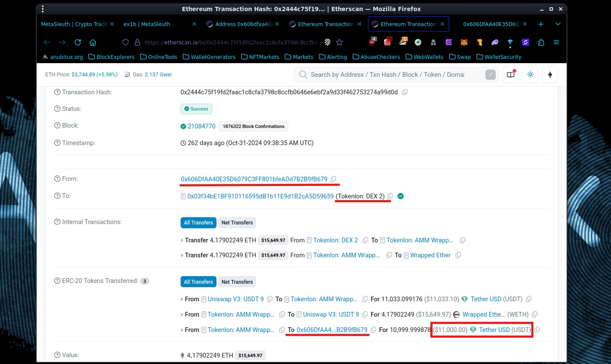Open the AbuseCheckers bookmarks folder

pos(376,57)
